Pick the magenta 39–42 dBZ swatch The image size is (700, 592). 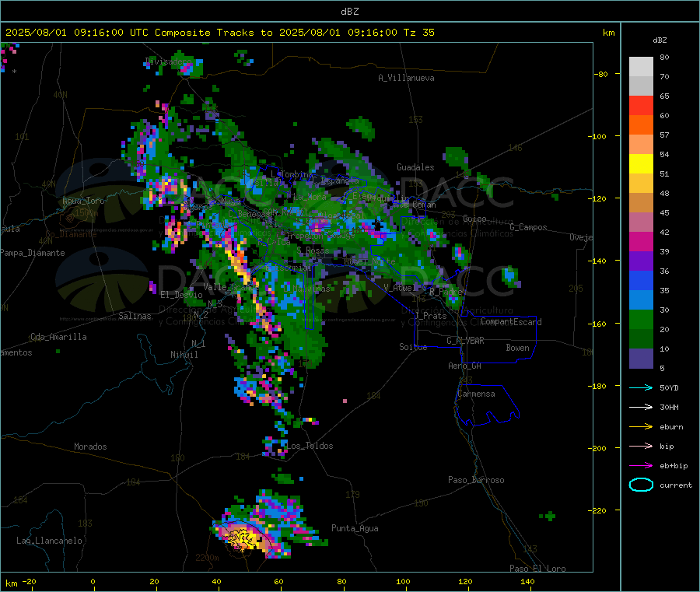[641, 241]
